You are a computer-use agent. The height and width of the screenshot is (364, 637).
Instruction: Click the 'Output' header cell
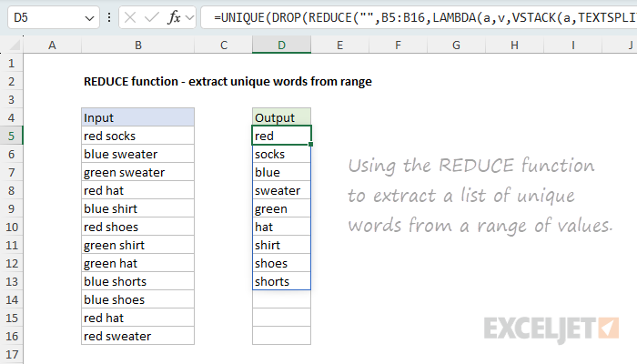tap(281, 117)
